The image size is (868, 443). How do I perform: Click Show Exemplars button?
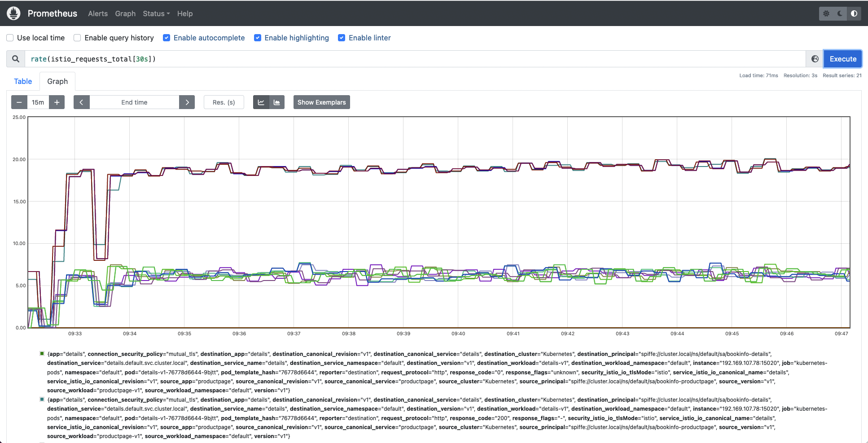pyautogui.click(x=322, y=102)
